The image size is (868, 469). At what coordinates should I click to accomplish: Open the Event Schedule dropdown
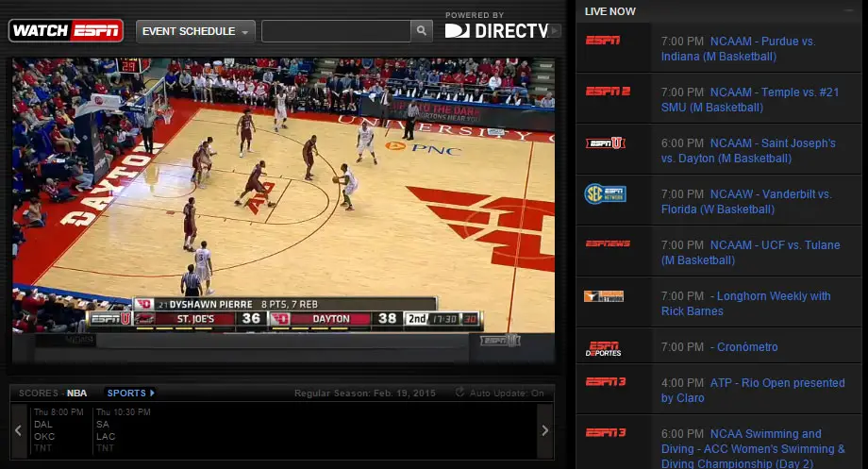coord(195,31)
